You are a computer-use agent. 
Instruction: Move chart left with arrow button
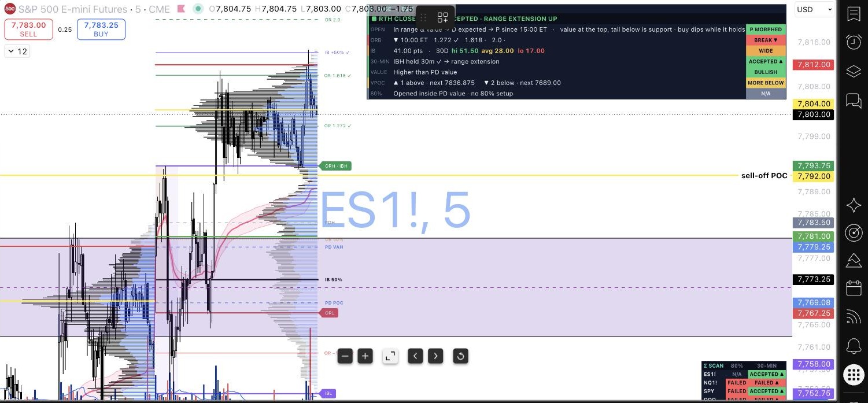(x=415, y=356)
